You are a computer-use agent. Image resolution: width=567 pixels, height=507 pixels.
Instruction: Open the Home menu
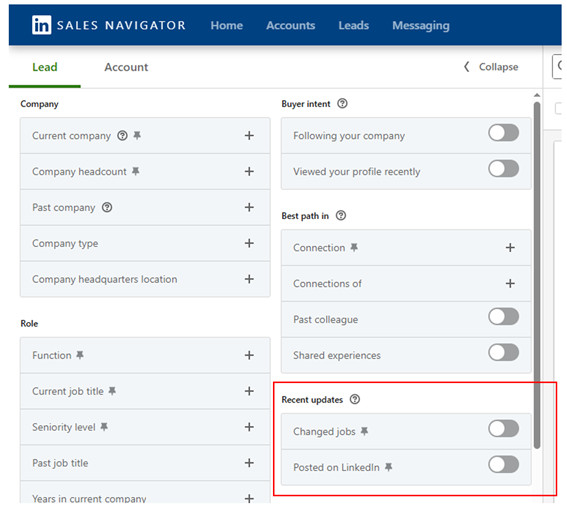point(227,25)
